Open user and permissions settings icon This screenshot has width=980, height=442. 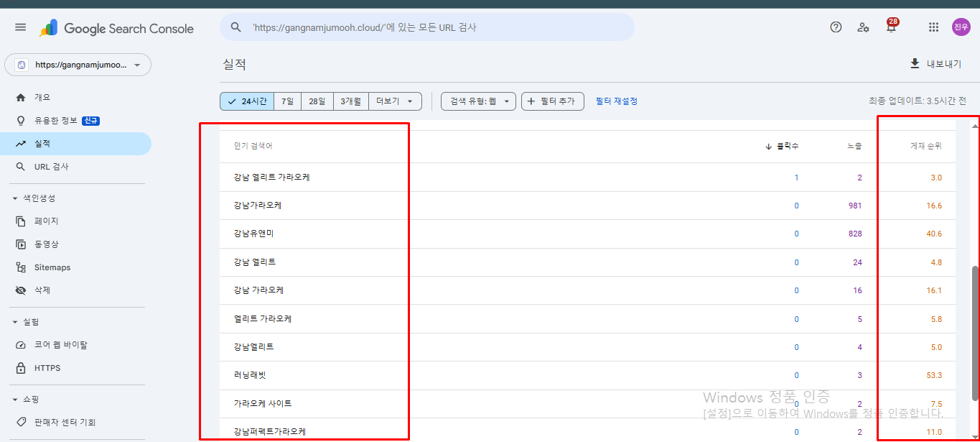pyautogui.click(x=863, y=27)
